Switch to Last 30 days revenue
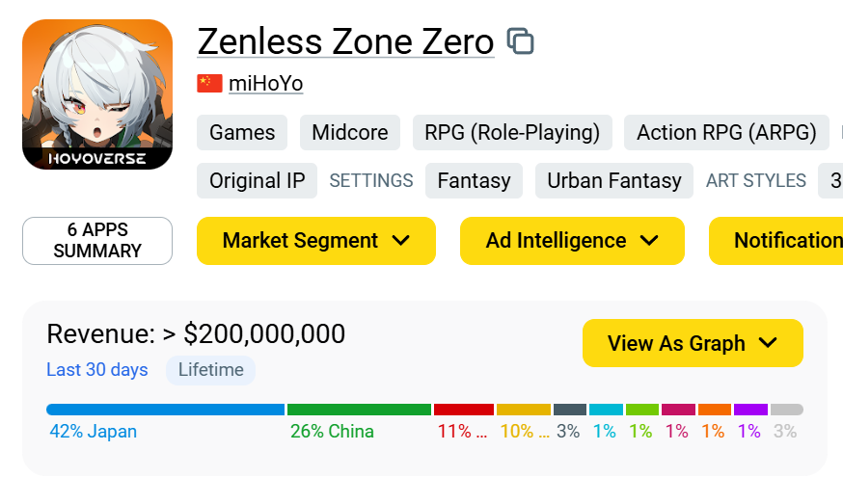Screen dimensions: 843x504 96,370
